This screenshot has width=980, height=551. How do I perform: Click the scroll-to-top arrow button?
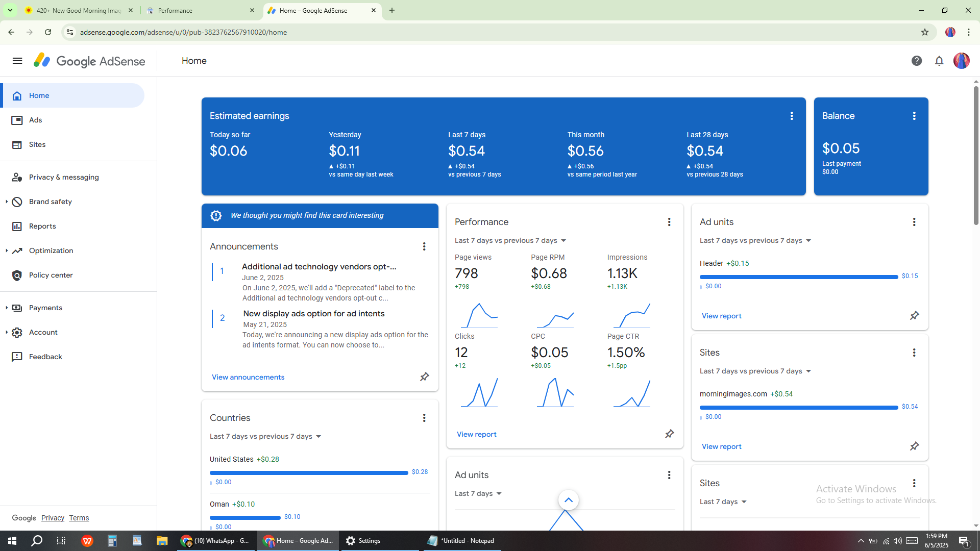569,500
